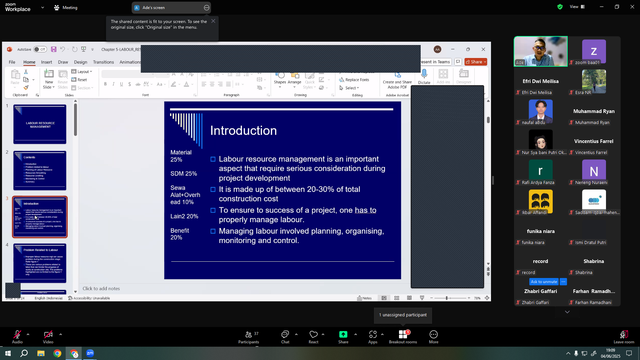Open the Participants panel

point(249,337)
